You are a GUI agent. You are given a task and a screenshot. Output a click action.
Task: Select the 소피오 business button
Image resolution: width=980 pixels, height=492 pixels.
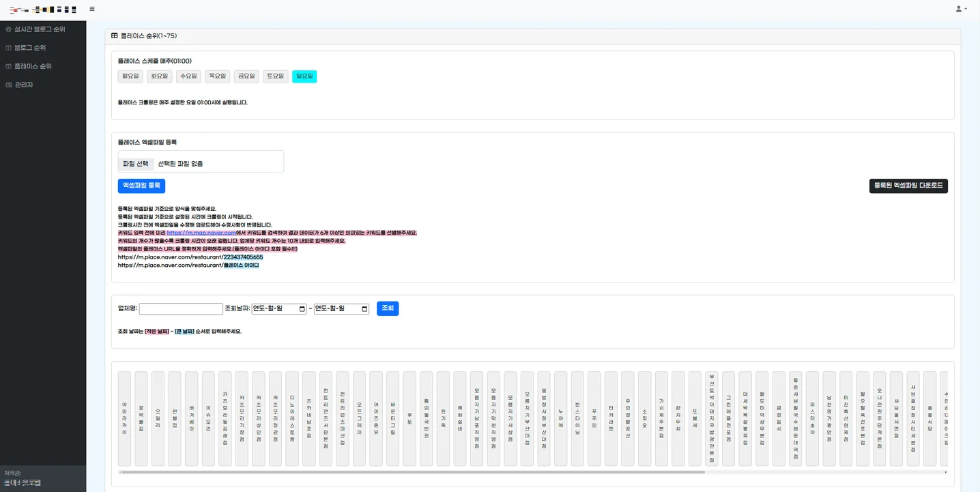(x=644, y=419)
